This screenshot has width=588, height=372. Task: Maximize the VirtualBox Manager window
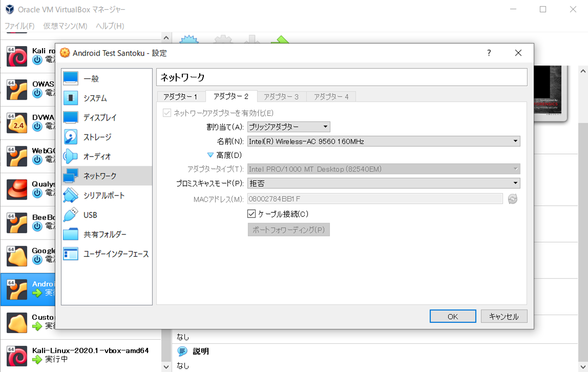click(542, 9)
